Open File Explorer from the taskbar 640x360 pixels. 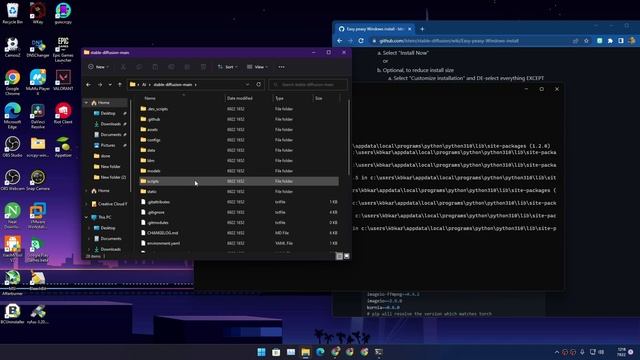[305, 352]
